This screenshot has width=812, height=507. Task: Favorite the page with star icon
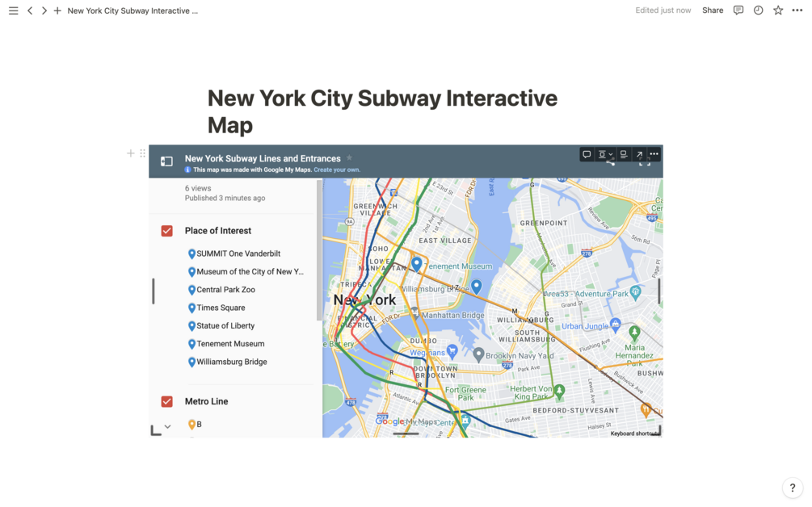click(x=778, y=10)
